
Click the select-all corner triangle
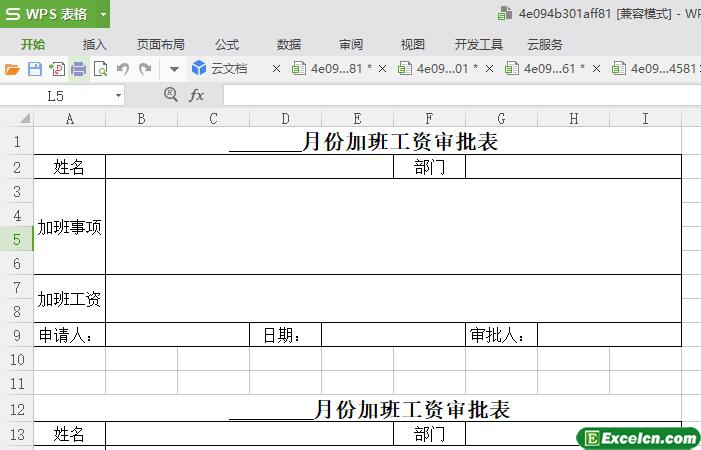[x=25, y=119]
